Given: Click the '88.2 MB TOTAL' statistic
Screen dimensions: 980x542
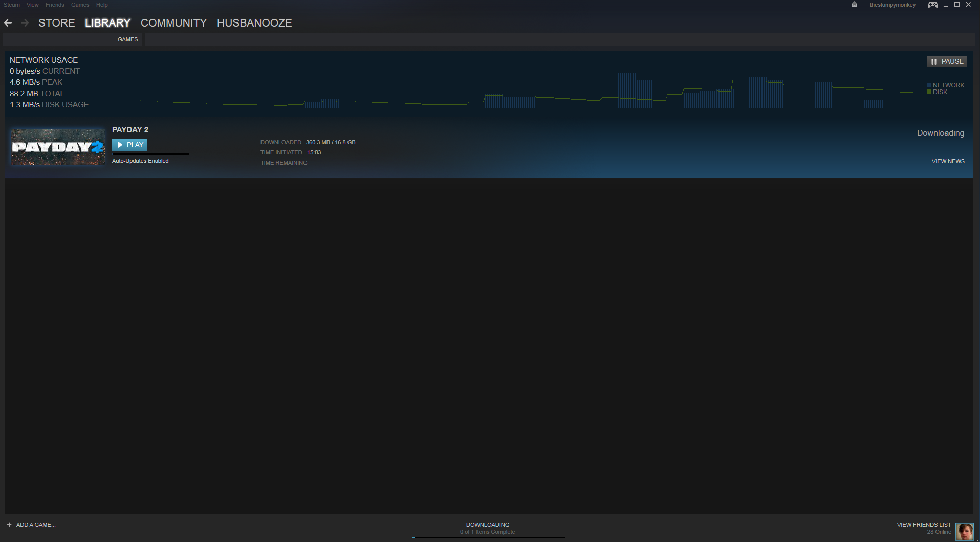Looking at the screenshot, I should pyautogui.click(x=37, y=94).
